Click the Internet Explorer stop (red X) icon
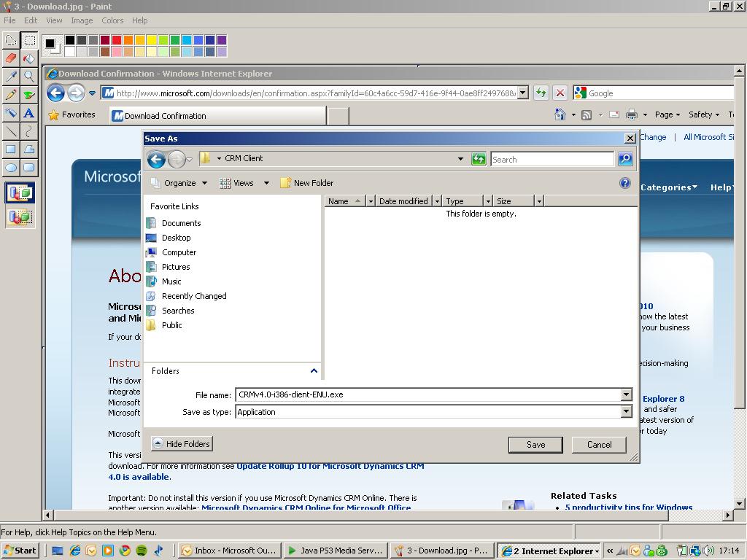Viewport: 747px width, 560px height. [x=560, y=93]
